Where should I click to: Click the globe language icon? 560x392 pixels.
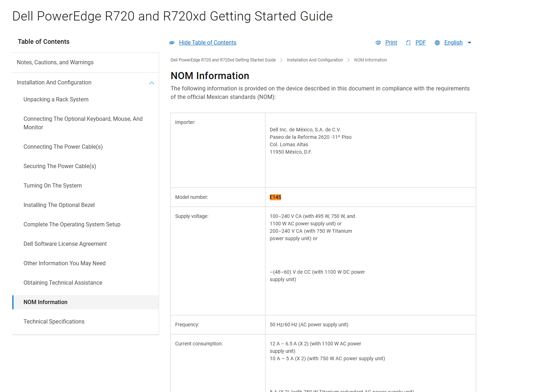pyautogui.click(x=437, y=43)
